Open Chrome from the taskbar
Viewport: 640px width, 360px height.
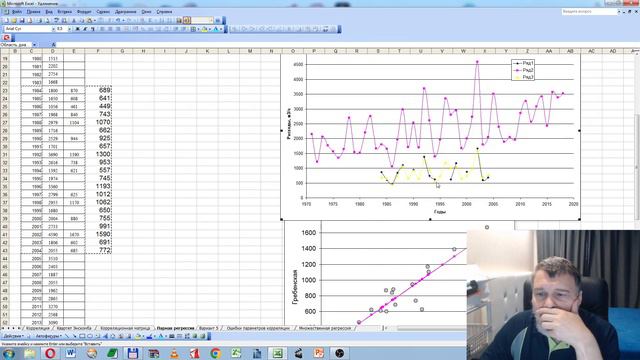[216, 353]
